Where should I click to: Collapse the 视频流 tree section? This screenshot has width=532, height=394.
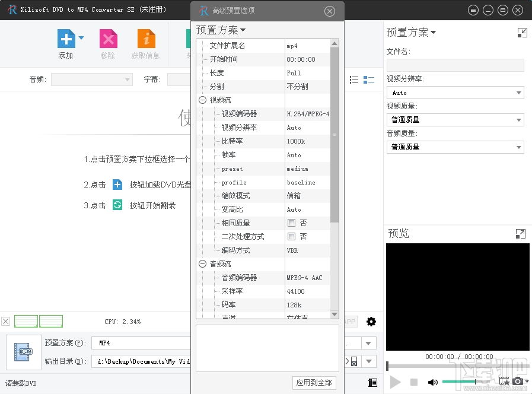203,100
